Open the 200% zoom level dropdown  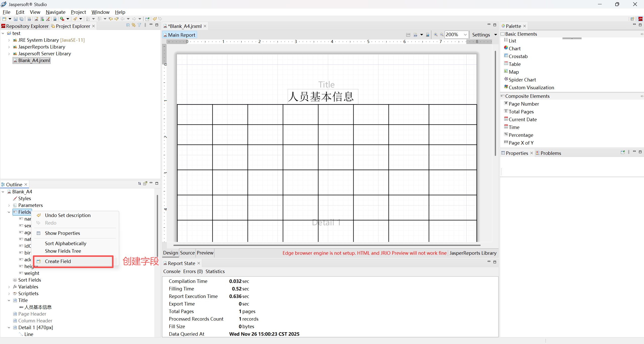[x=465, y=35]
